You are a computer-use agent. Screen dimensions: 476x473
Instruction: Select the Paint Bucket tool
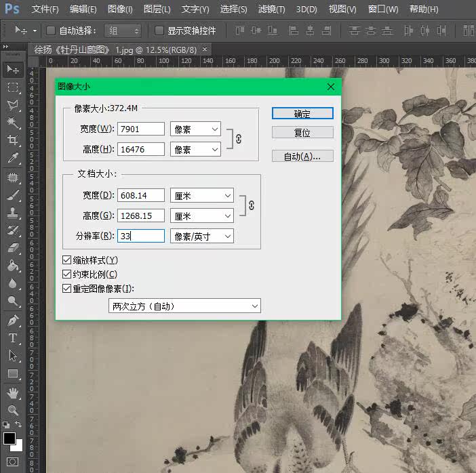click(13, 266)
